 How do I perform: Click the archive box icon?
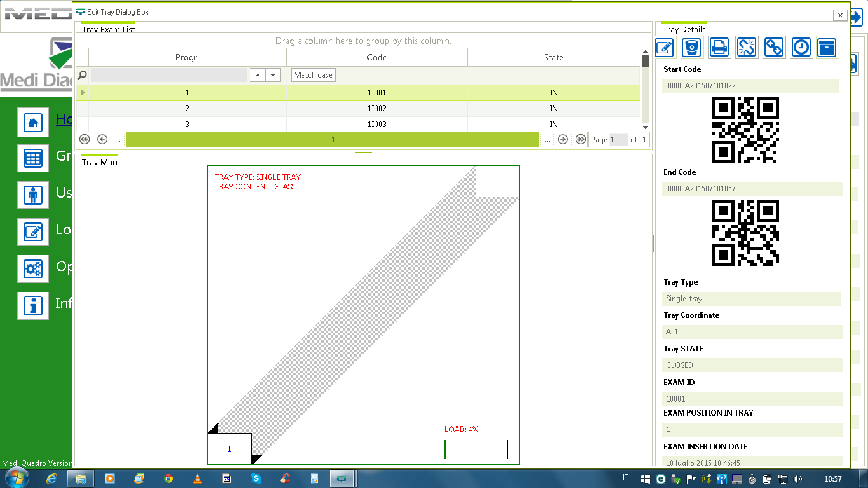point(827,47)
